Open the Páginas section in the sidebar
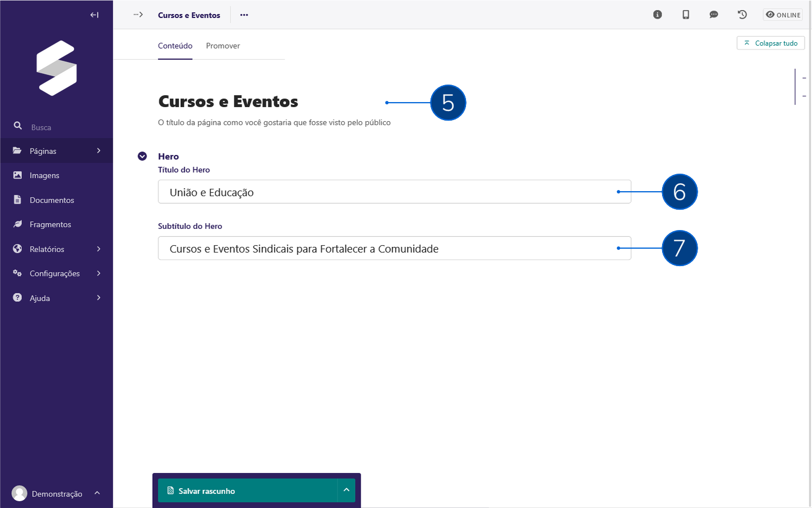812x508 pixels. pyautogui.click(x=42, y=151)
